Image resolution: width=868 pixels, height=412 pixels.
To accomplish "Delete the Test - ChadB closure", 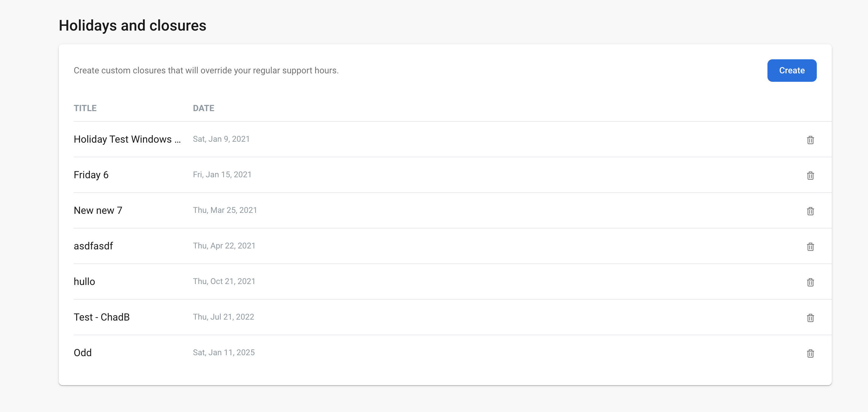I will (x=810, y=318).
